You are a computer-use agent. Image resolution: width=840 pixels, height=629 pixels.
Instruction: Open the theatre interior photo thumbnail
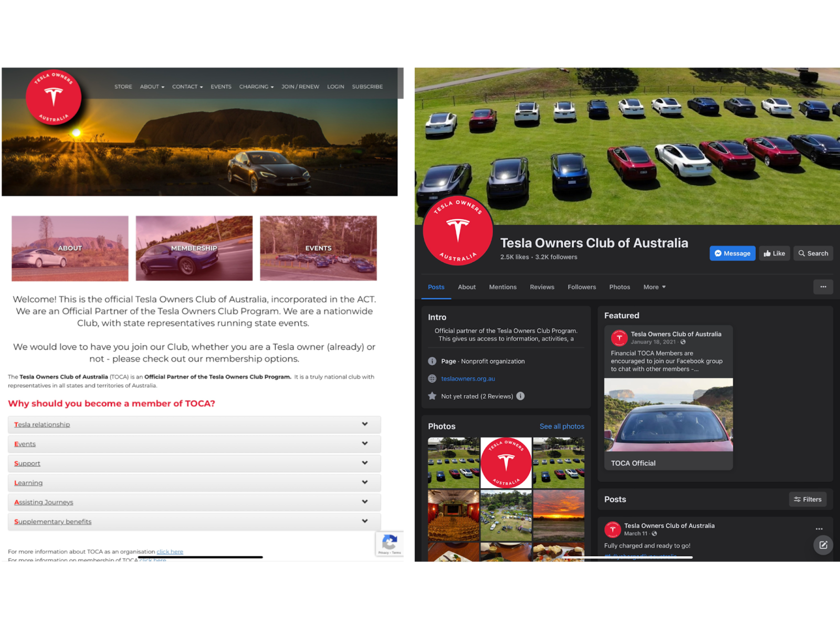click(454, 515)
